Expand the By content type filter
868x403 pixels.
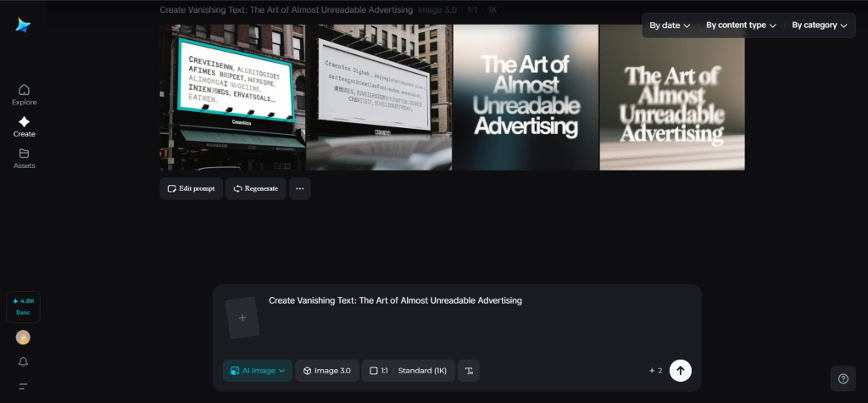coord(741,25)
